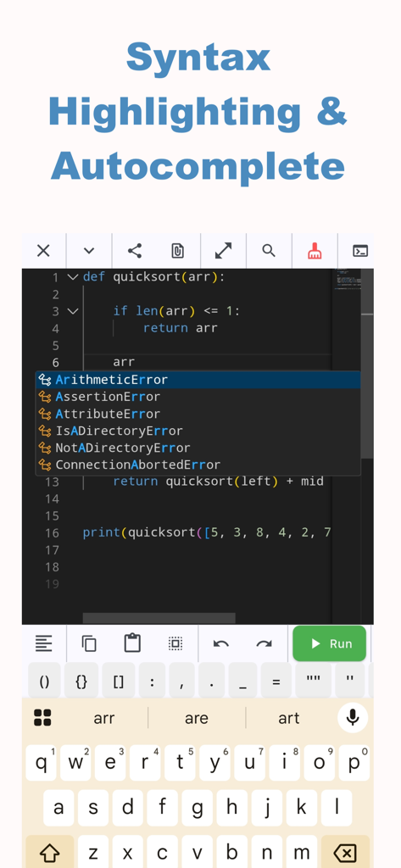401x868 pixels.
Task: Tap the share icon in the top toolbar
Action: point(135,251)
